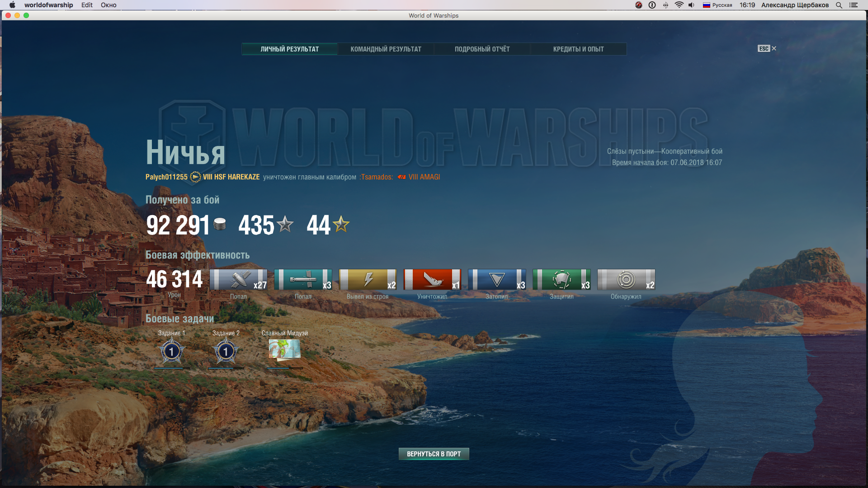Click the gold free experience star icon
The width and height of the screenshot is (868, 488).
(x=341, y=224)
